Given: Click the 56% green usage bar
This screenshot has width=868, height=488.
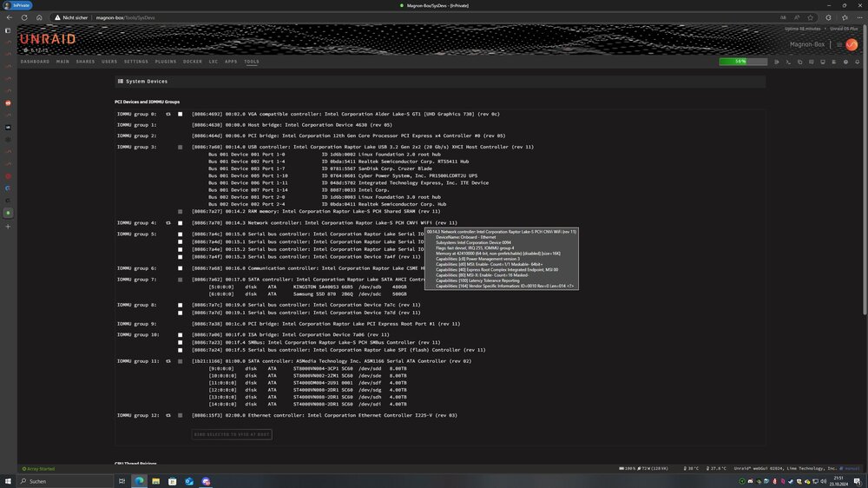Looking at the screenshot, I should coord(743,62).
